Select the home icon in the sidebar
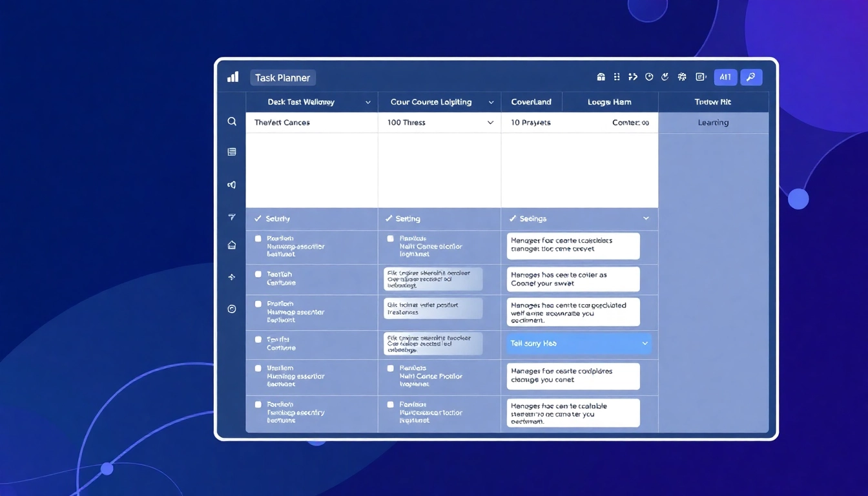868x496 pixels. pyautogui.click(x=232, y=245)
